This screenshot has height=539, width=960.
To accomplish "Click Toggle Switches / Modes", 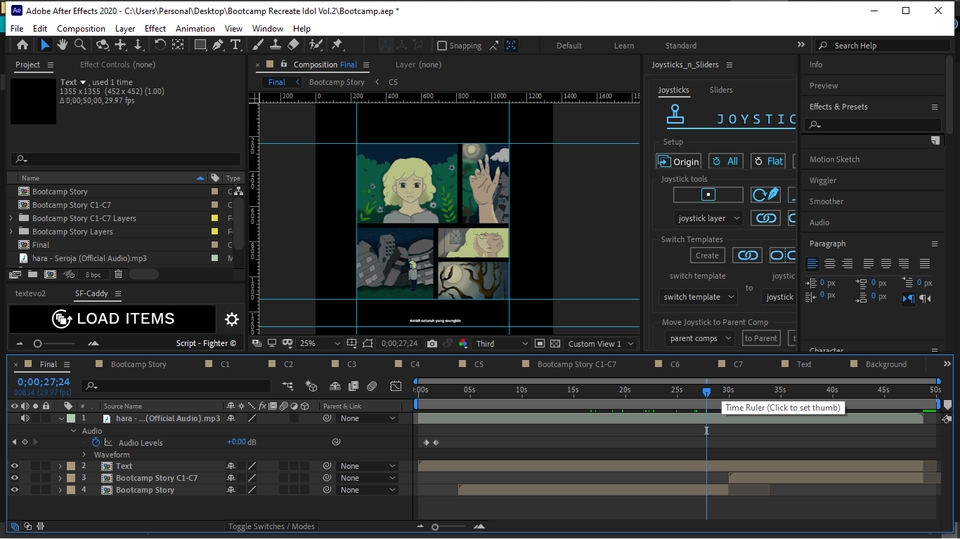I will coord(271,526).
